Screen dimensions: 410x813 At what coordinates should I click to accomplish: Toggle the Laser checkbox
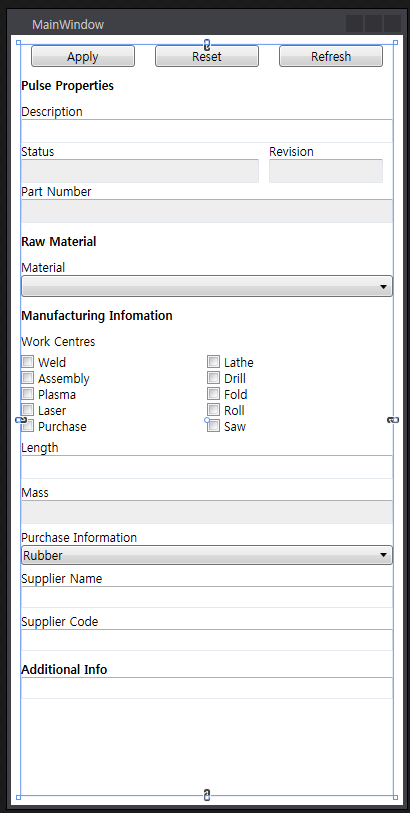point(27,410)
